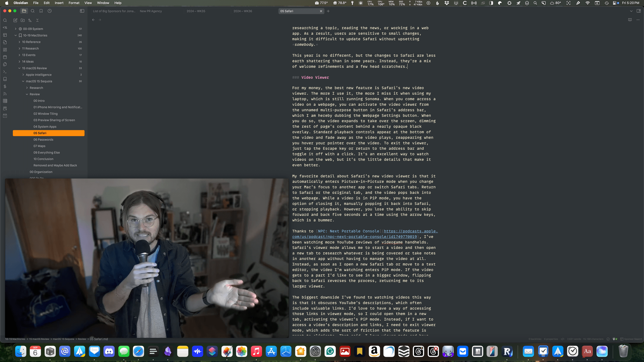644x362 pixels.
Task: Click the Video Viewer heading
Action: coord(315,77)
